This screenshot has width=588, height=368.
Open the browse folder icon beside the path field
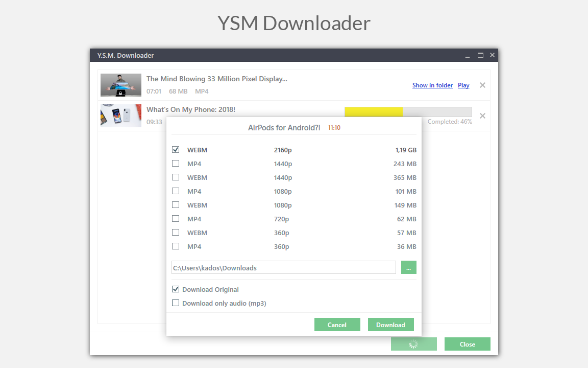tap(408, 267)
